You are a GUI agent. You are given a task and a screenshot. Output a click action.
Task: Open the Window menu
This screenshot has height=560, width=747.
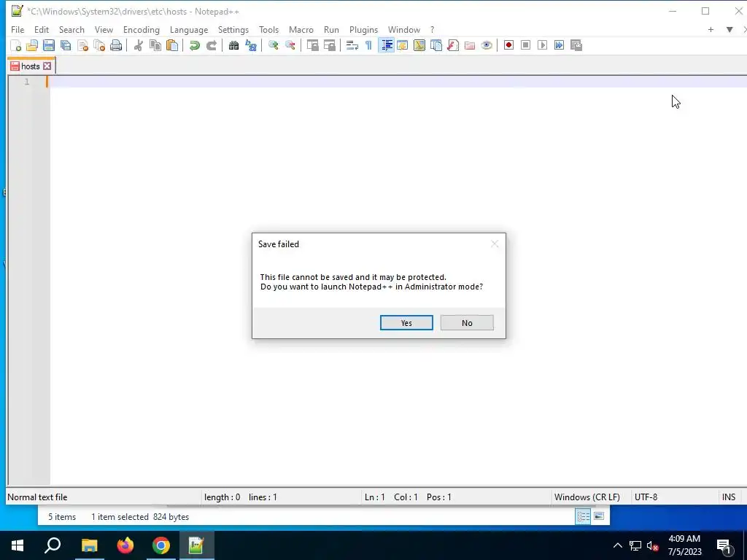[403, 29]
